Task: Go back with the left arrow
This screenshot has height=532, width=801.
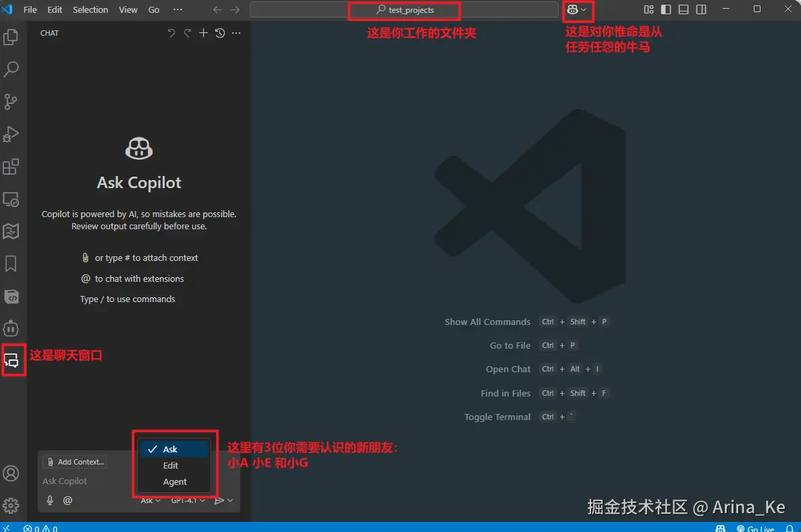Action: click(217, 9)
